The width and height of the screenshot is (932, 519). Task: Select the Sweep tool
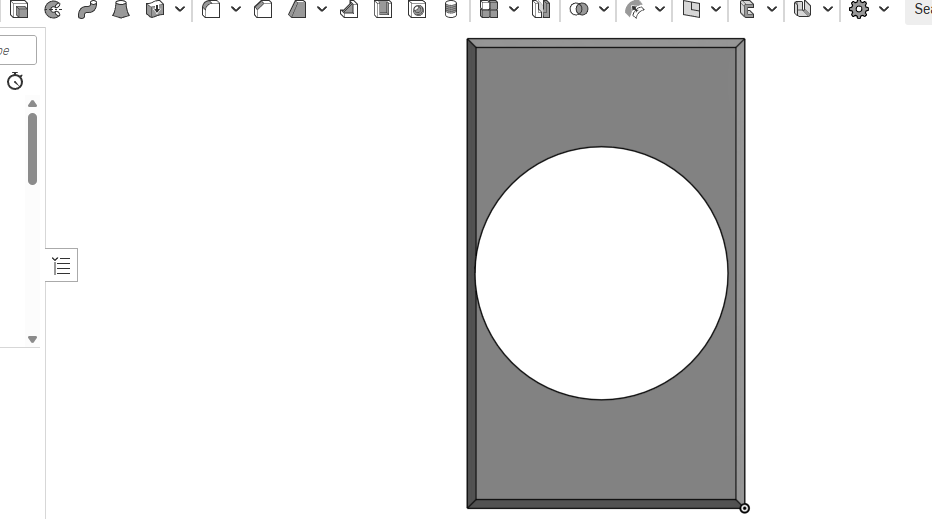tap(87, 9)
